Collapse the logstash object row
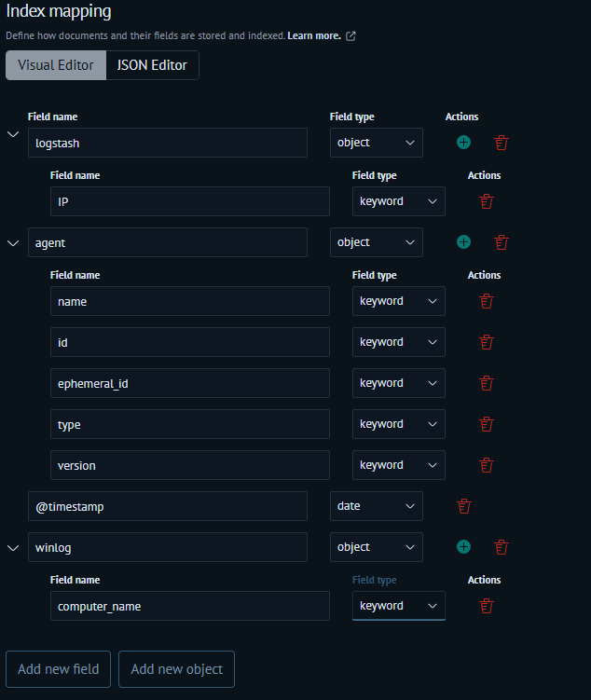Screen dimensions: 591x700 point(13,134)
